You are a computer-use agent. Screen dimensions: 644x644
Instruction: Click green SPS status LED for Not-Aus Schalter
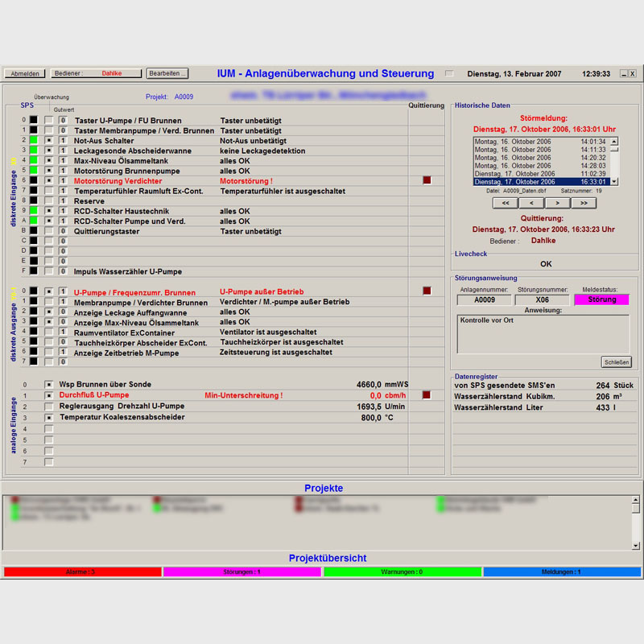click(34, 140)
